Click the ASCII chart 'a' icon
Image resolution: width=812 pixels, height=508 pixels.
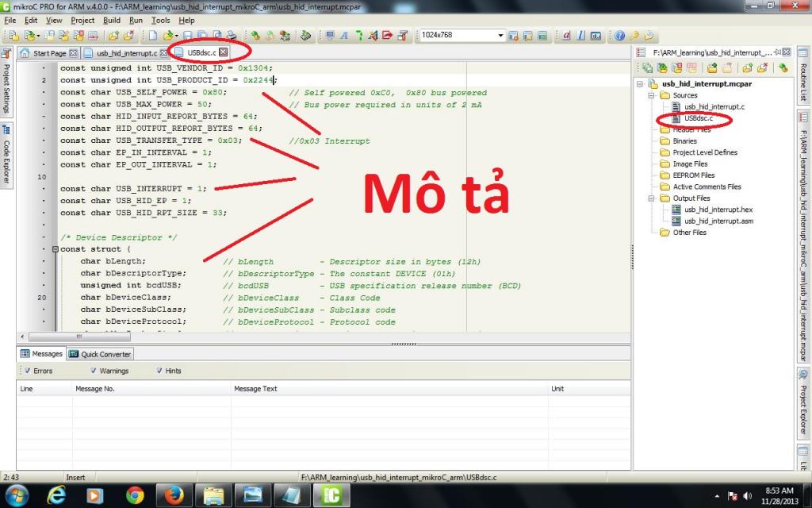coord(566,35)
